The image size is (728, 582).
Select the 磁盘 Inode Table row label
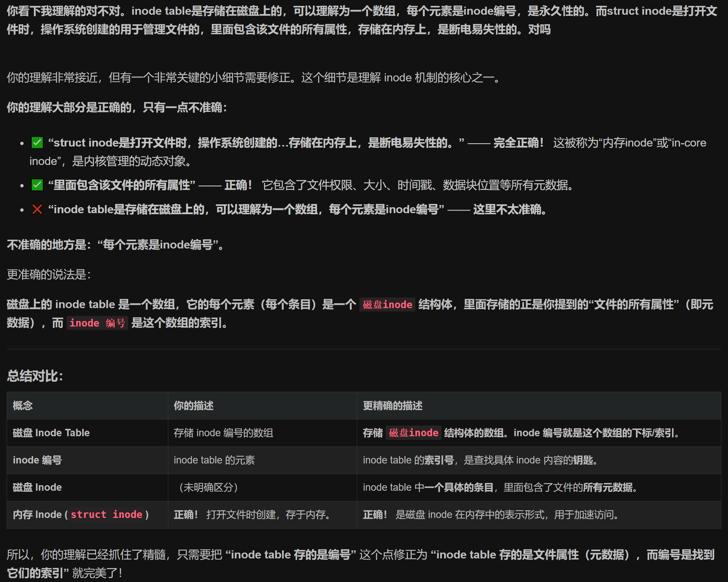(51, 433)
